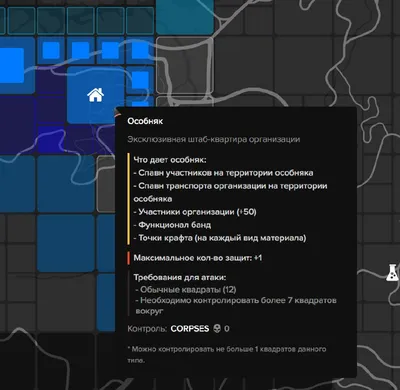Select the medium blue territory tile below the mansion

[66, 184]
